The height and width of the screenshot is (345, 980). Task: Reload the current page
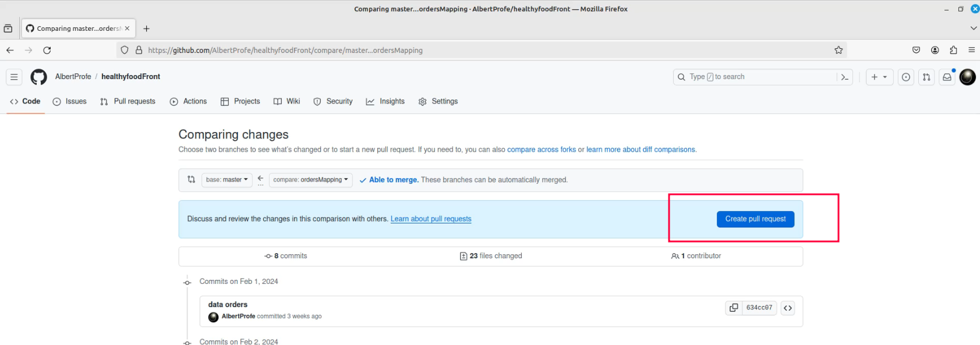click(47, 50)
